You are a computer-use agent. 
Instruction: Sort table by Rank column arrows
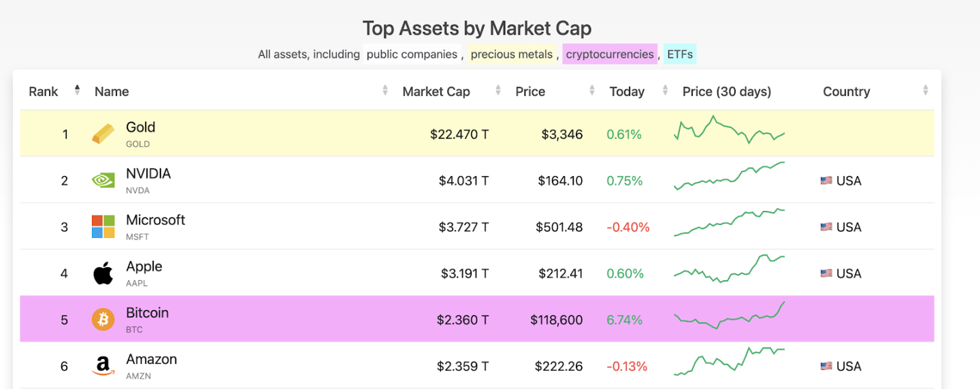pos(77,90)
